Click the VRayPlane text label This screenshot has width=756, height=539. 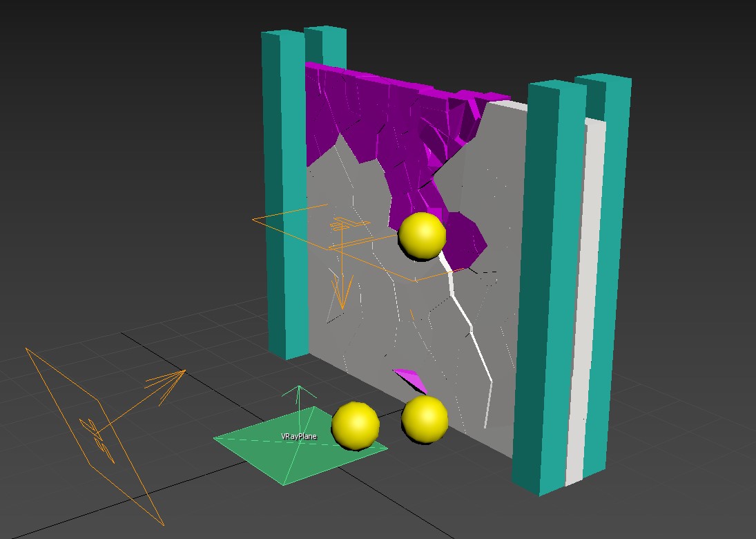tap(298, 437)
